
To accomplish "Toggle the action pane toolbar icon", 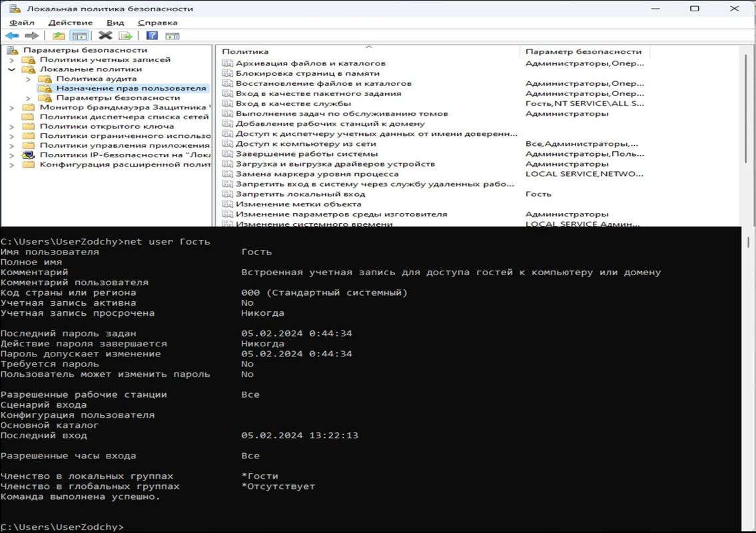I will (173, 36).
